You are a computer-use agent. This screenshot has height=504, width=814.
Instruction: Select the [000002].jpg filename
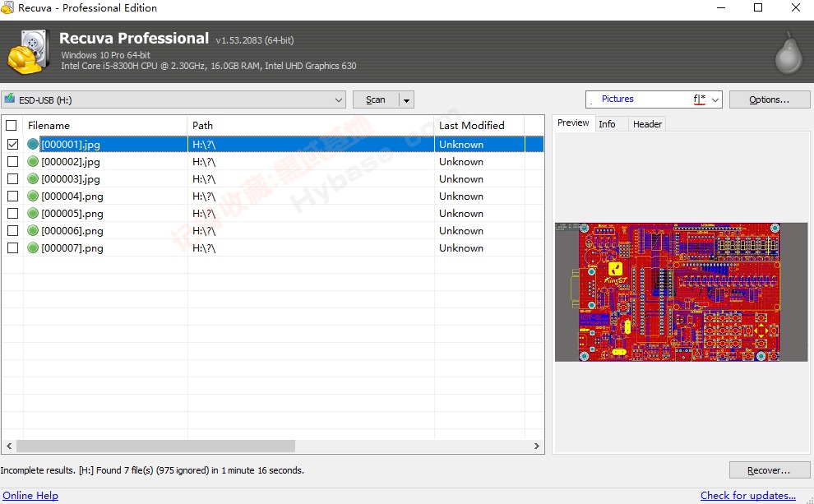71,161
